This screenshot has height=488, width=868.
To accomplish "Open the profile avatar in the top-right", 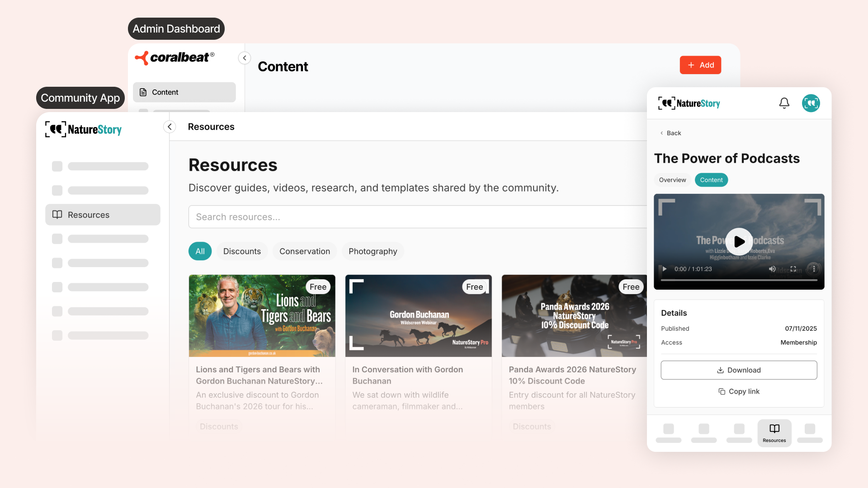I will pyautogui.click(x=811, y=103).
